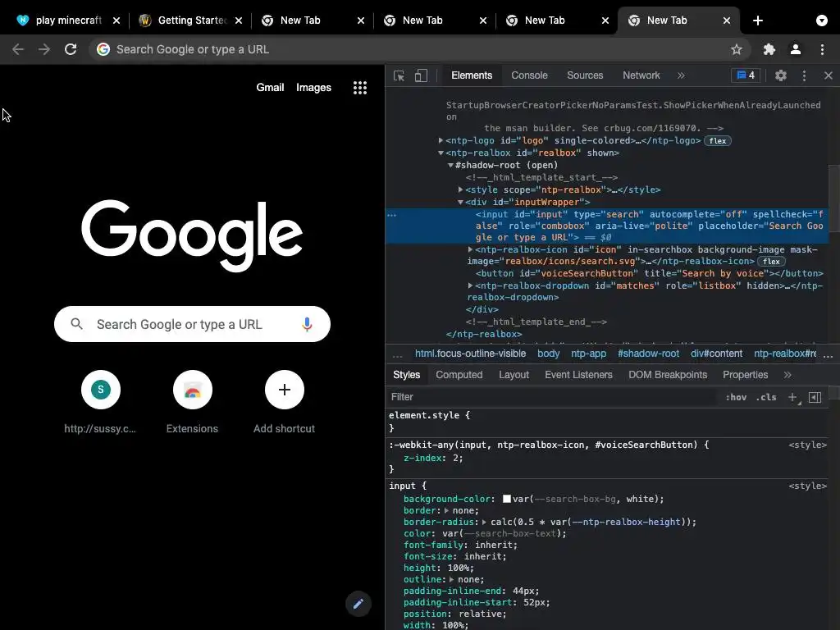The image size is (840, 630).
Task: Select the Computed sidebar tab
Action: (x=459, y=374)
